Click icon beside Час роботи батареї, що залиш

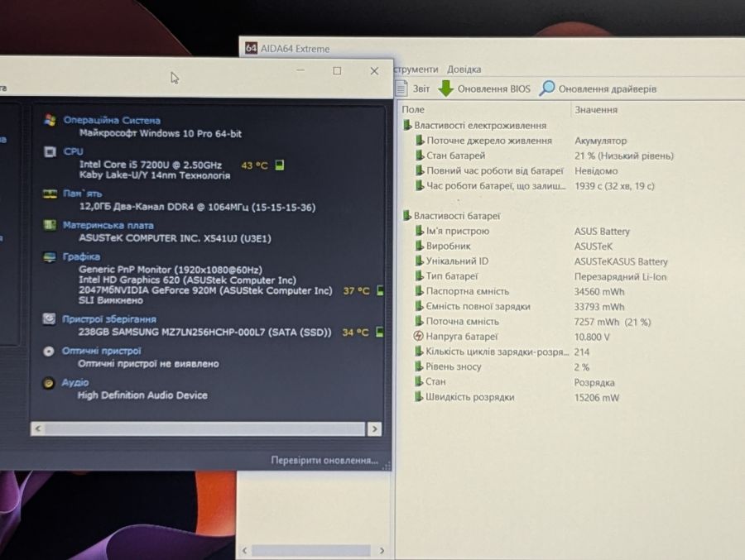(x=420, y=185)
